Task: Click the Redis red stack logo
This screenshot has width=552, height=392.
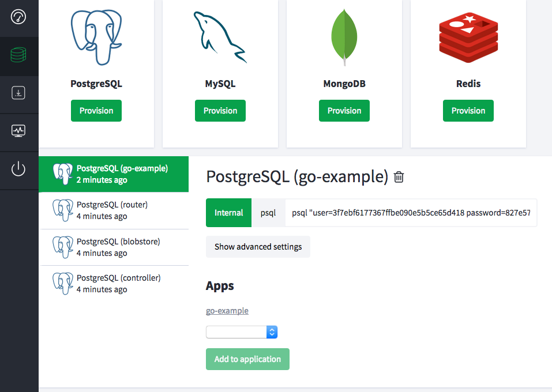Action: pos(468,37)
